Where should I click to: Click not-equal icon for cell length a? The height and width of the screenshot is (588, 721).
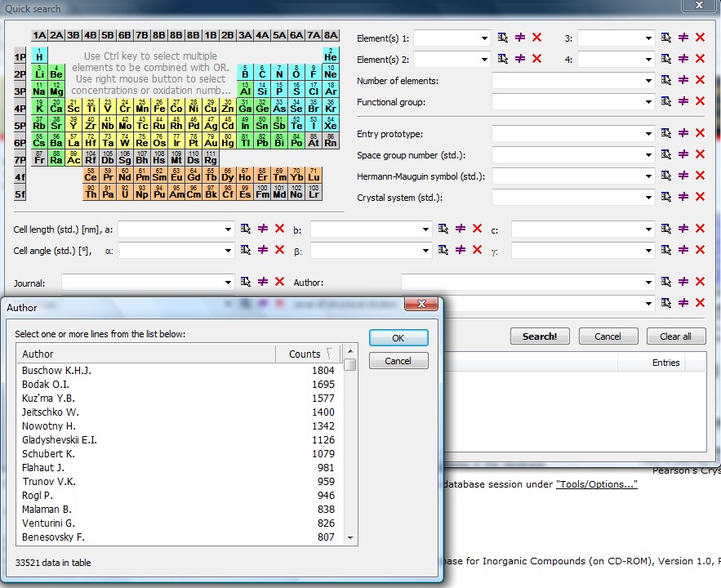point(263,229)
